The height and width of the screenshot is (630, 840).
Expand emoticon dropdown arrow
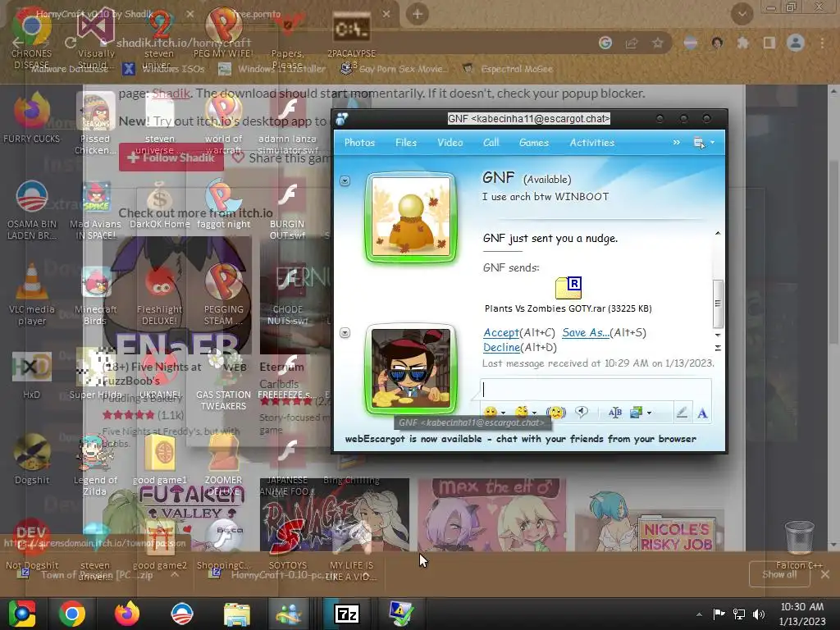(x=503, y=413)
